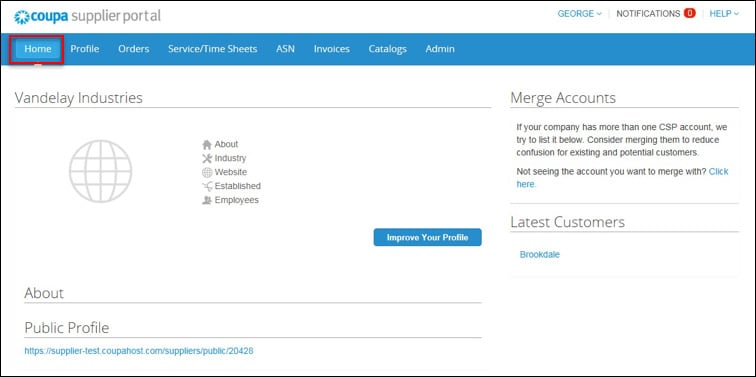The image size is (756, 377).
Task: Open the Orders tab
Action: (134, 49)
